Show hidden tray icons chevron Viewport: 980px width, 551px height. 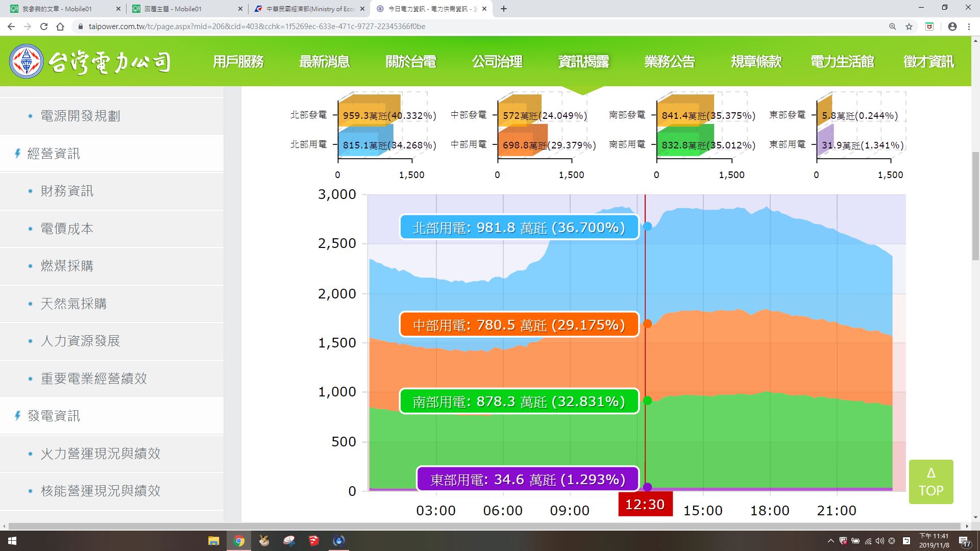(x=830, y=541)
